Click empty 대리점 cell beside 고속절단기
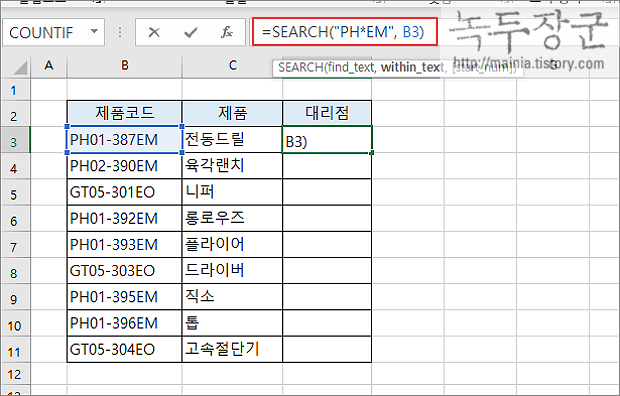This screenshot has width=620, height=396. [327, 349]
